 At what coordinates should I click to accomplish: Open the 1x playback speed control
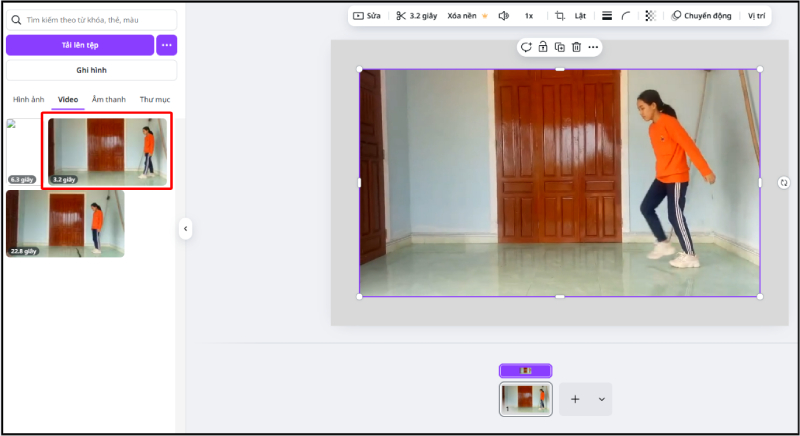(529, 16)
